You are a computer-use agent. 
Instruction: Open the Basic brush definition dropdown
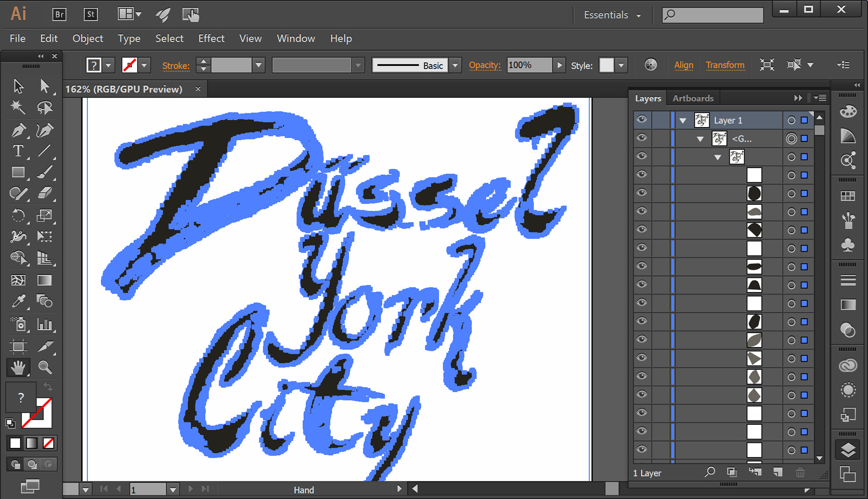tap(455, 65)
